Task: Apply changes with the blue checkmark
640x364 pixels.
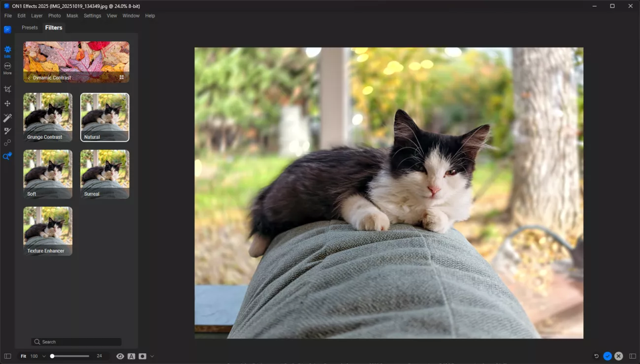Action: coord(608,356)
